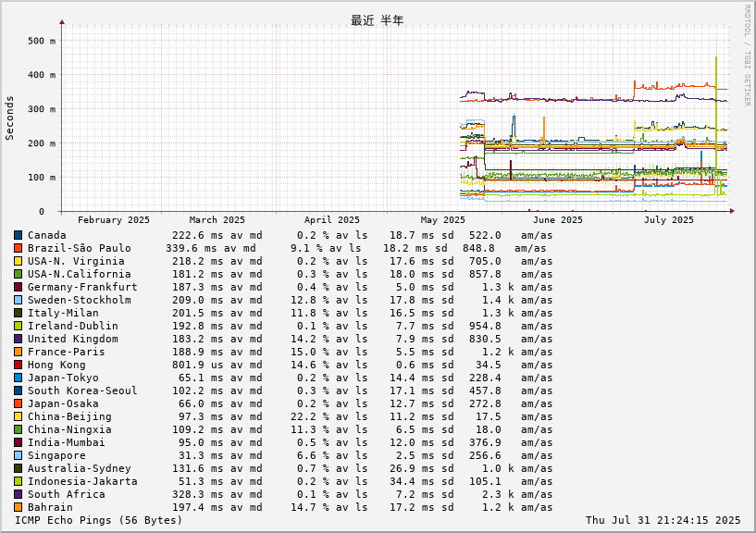Click the 'March 2025' x-axis label
The width and height of the screenshot is (756, 533).
pos(217,220)
